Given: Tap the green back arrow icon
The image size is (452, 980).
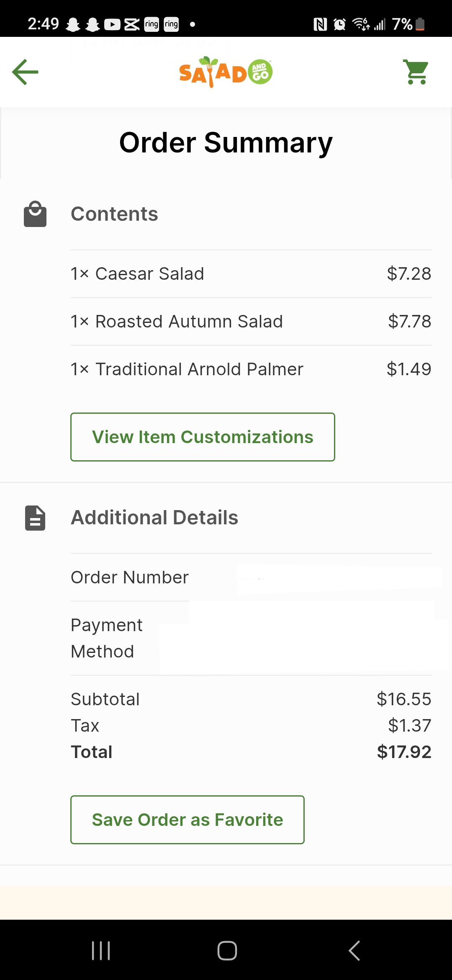Looking at the screenshot, I should pos(25,72).
